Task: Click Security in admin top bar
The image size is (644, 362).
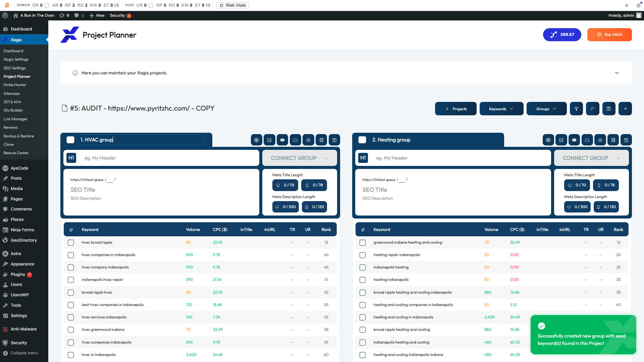Action: pyautogui.click(x=120, y=15)
